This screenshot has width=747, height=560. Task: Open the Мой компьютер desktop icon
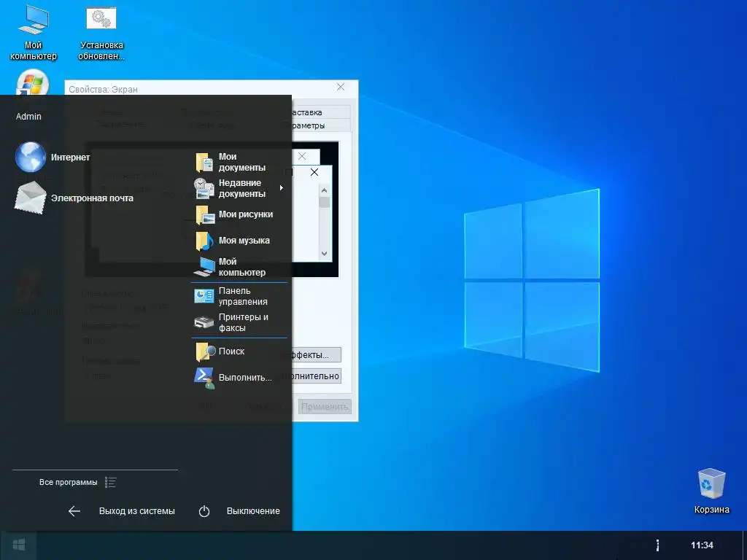click(x=33, y=34)
